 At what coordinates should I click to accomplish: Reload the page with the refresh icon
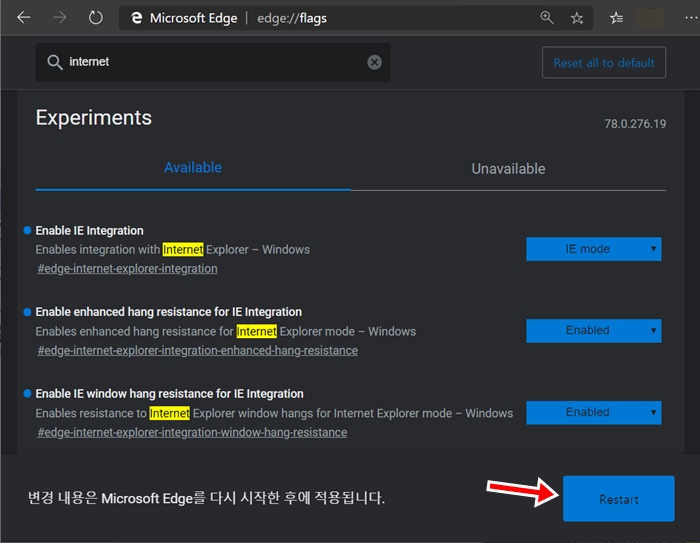pyautogui.click(x=95, y=18)
